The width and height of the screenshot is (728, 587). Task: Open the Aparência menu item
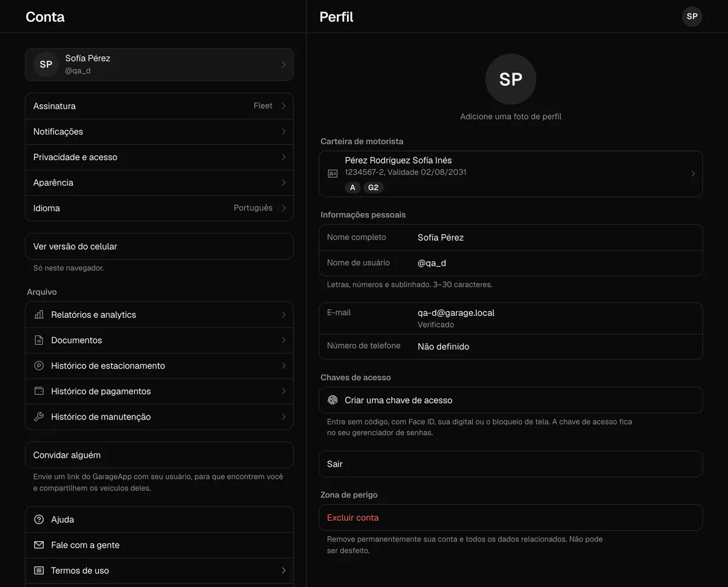(159, 183)
